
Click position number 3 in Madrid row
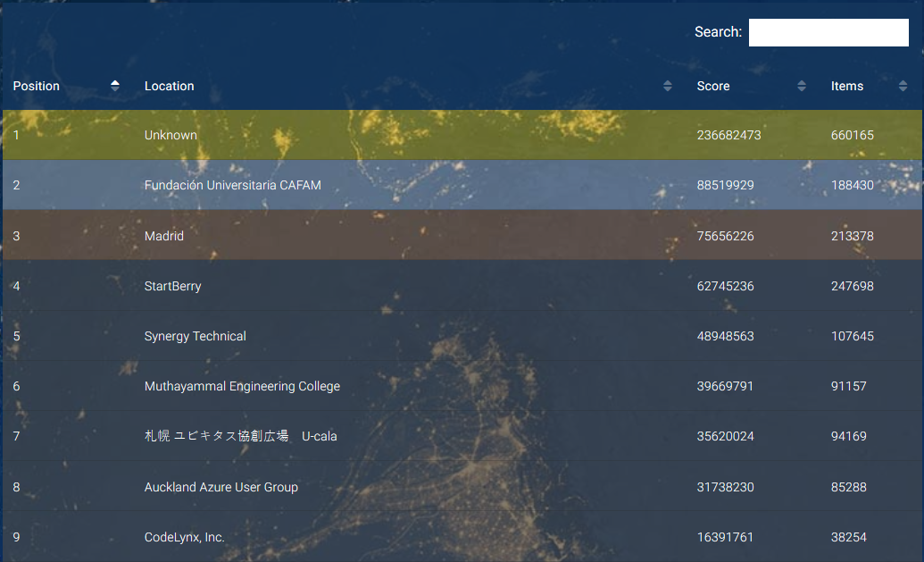16,236
